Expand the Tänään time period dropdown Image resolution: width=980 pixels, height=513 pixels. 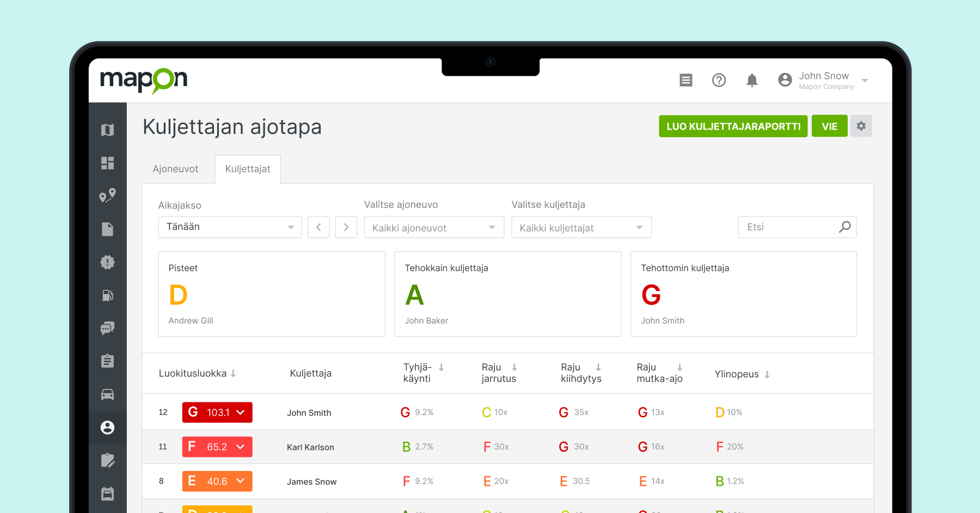click(x=230, y=227)
